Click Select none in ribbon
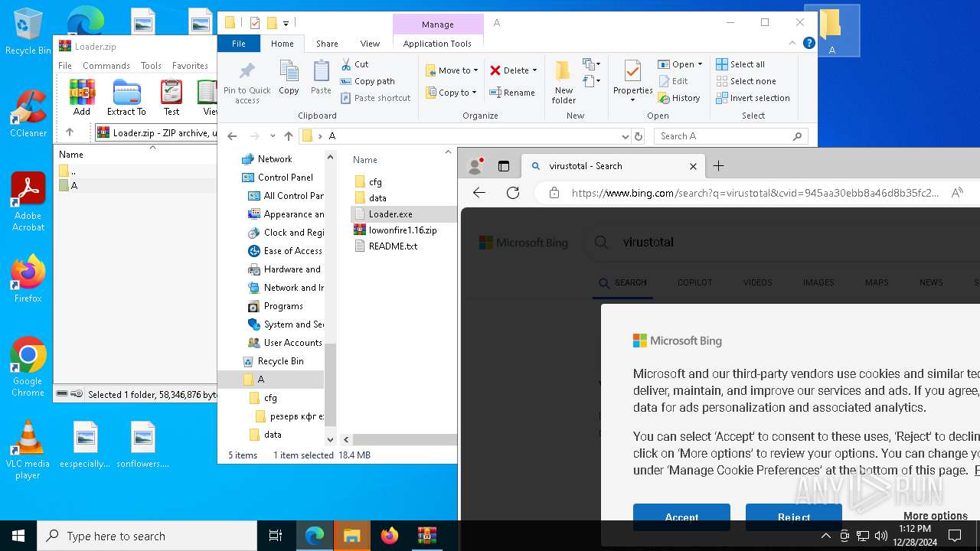 746,81
